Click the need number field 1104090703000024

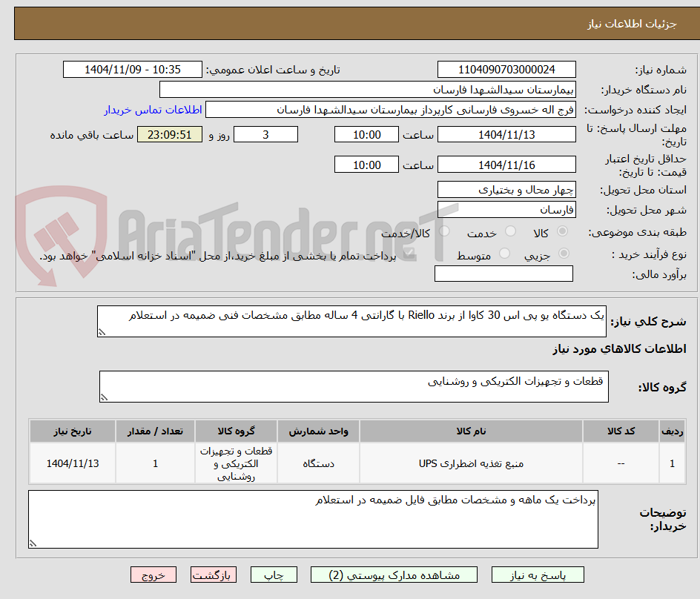coord(506,70)
